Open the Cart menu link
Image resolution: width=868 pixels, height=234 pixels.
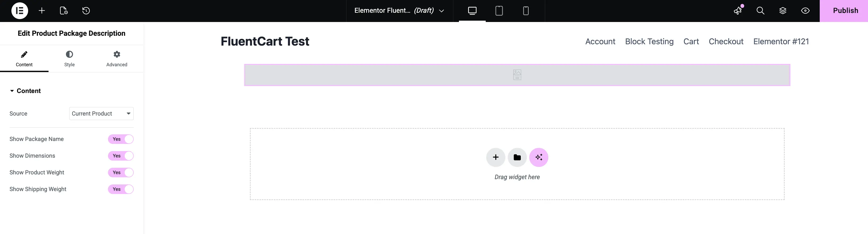tap(691, 41)
